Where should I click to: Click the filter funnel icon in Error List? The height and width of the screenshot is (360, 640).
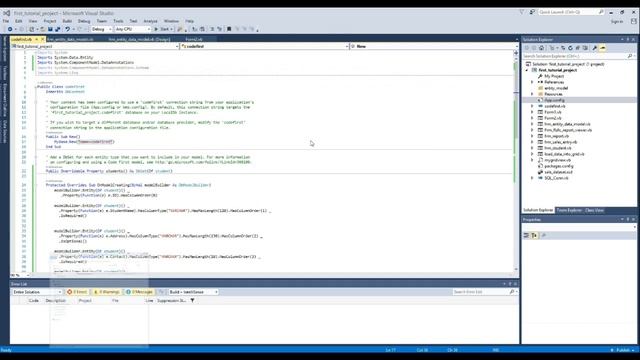click(x=192, y=300)
